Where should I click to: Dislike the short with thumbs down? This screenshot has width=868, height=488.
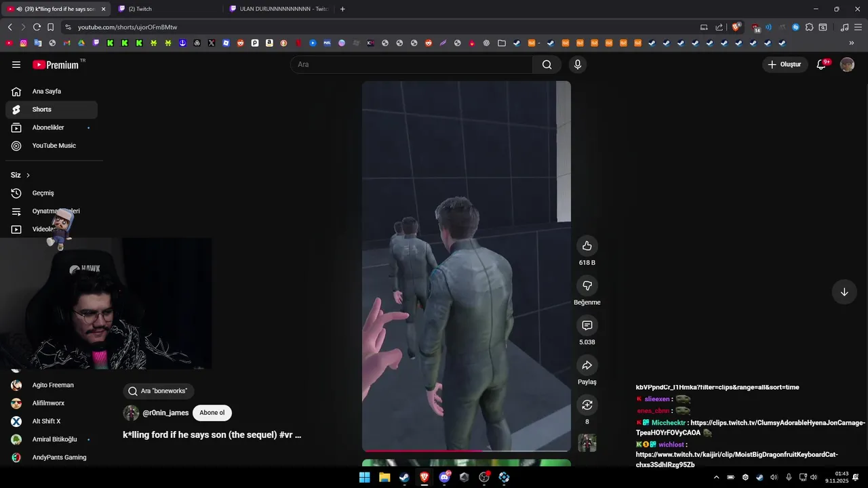point(587,286)
